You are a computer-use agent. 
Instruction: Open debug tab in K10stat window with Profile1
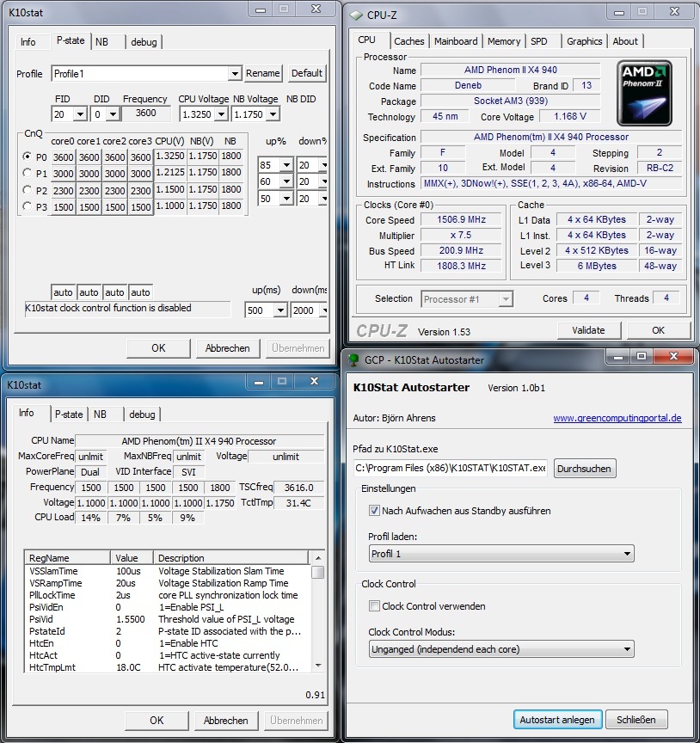click(x=144, y=41)
